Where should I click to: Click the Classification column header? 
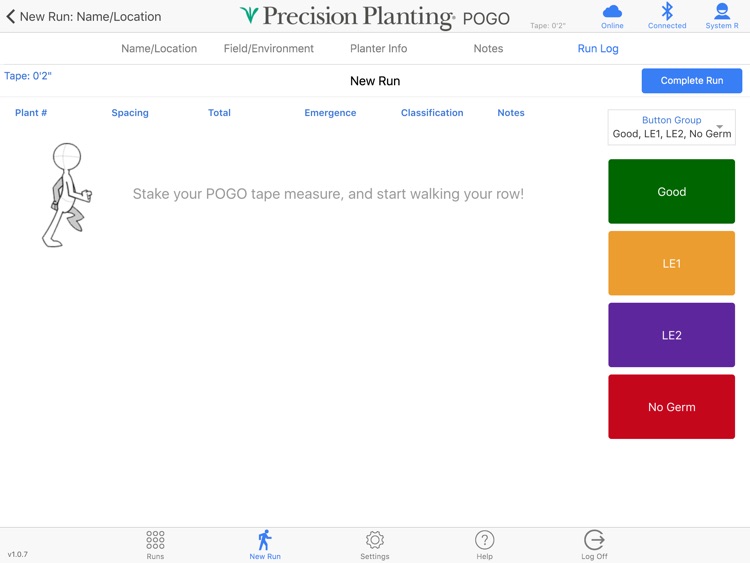click(x=432, y=113)
